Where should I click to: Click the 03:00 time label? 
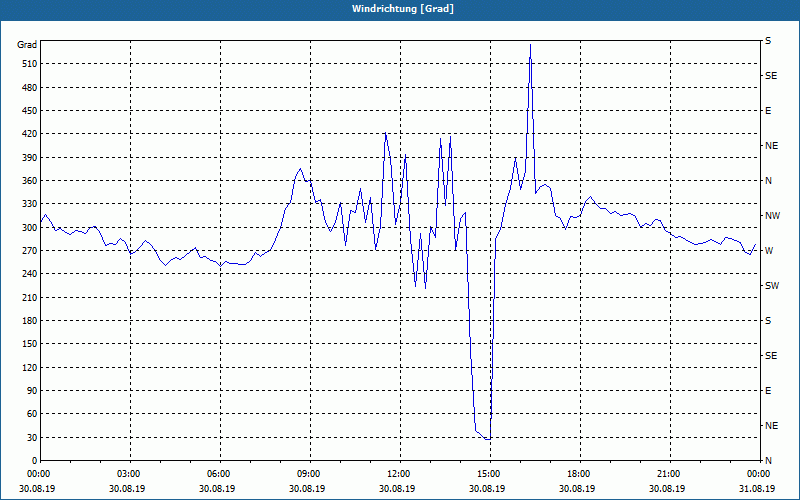pyautogui.click(x=127, y=474)
